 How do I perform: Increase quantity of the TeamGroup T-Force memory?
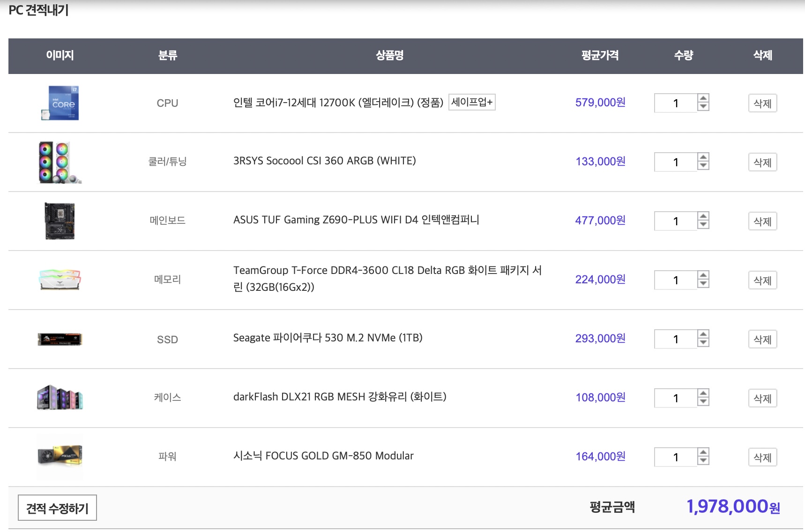coord(703,275)
